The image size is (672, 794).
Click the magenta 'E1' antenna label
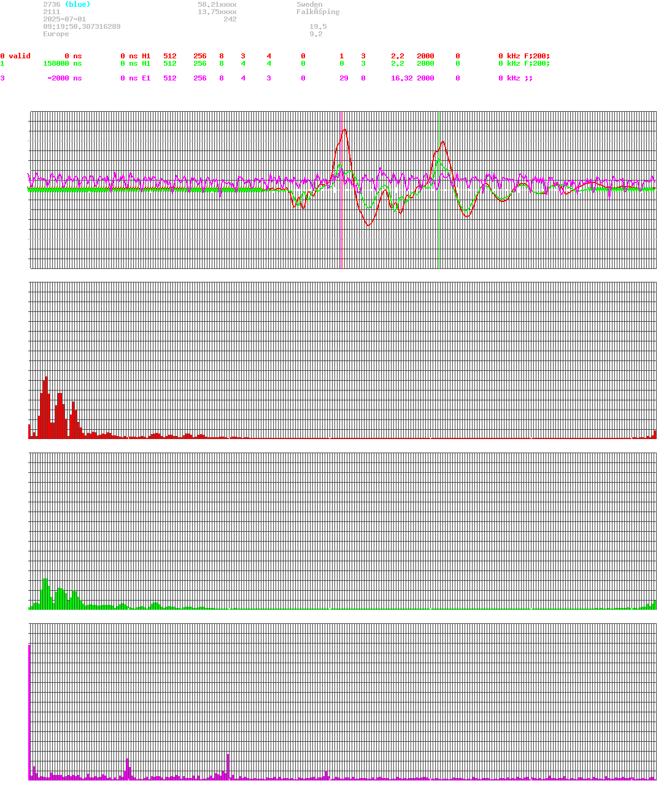tap(146, 78)
